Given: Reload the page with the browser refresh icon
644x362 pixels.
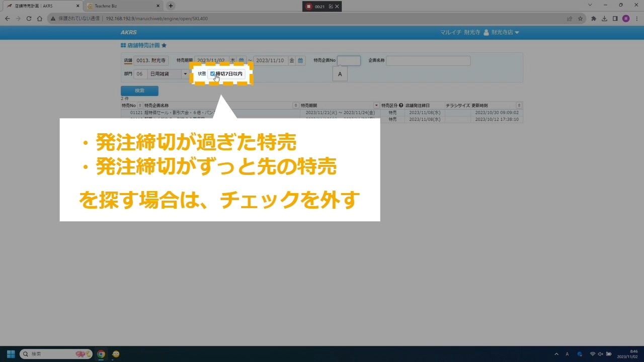Looking at the screenshot, I should [x=29, y=19].
